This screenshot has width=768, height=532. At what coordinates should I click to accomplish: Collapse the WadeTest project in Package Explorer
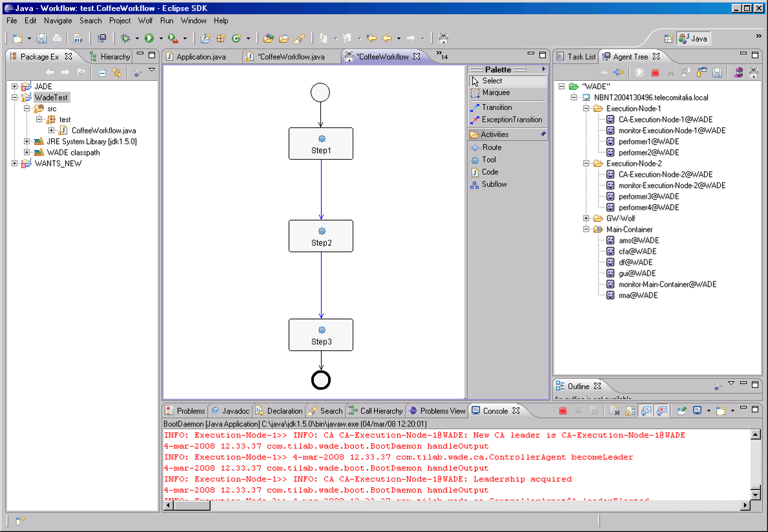(15, 97)
